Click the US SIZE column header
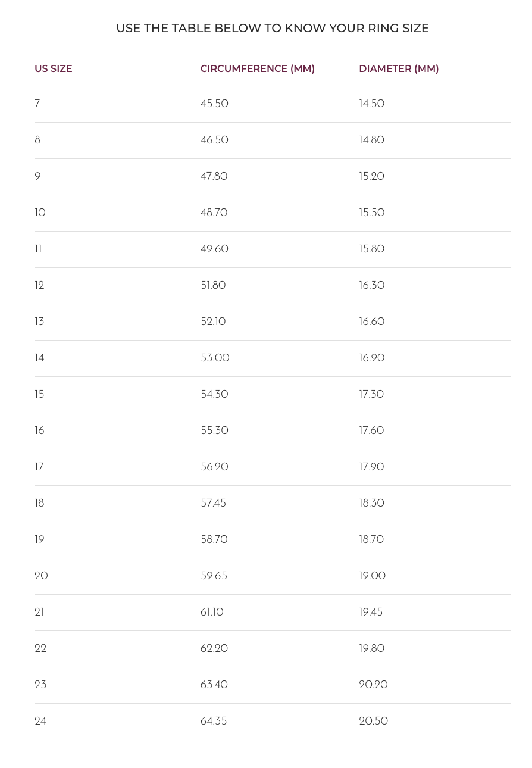The image size is (532, 768). tap(54, 69)
